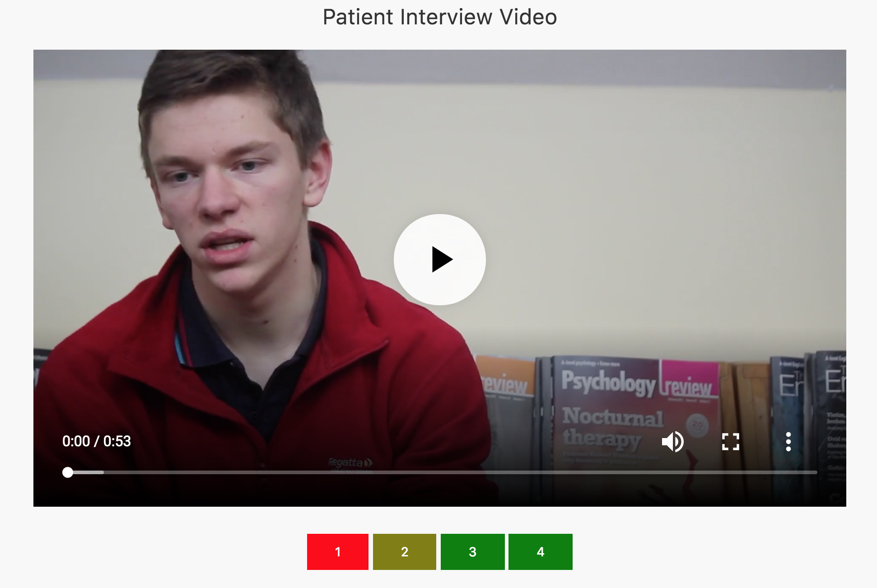The width and height of the screenshot is (877, 588).
Task: Open the three-dot more options menu
Action: click(788, 442)
